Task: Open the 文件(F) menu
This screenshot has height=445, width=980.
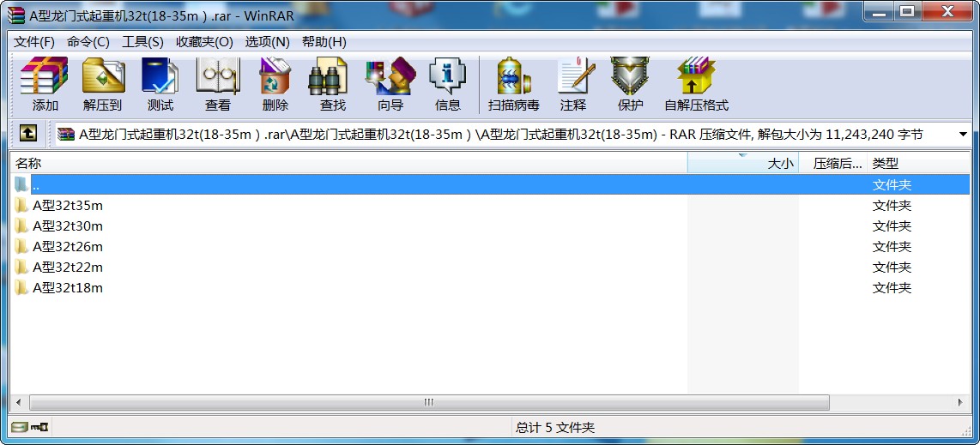Action: (x=34, y=41)
